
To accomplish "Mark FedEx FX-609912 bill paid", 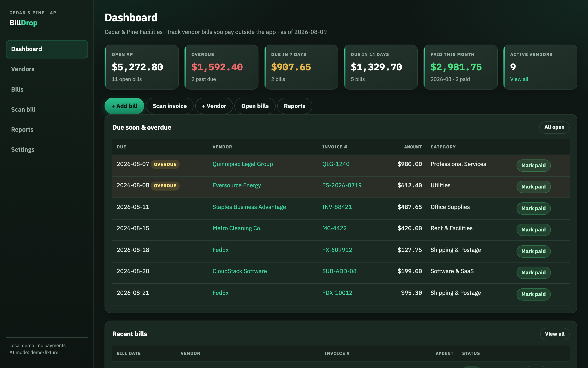I will coord(533,251).
